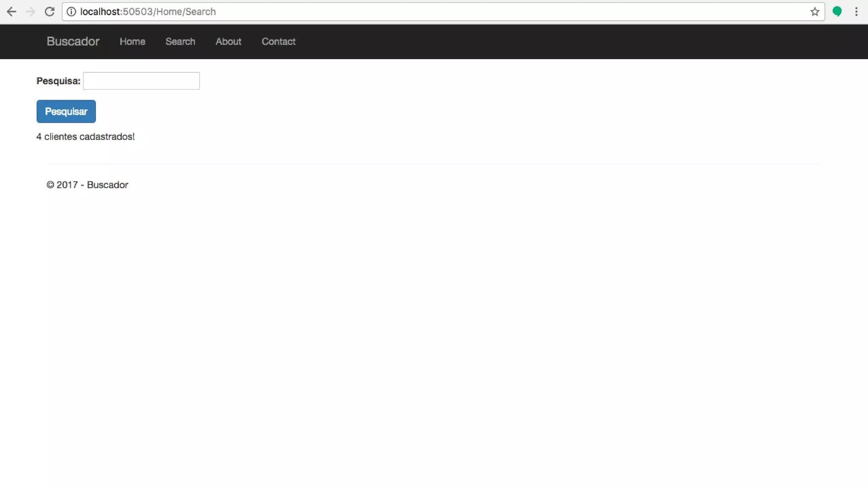This screenshot has width=868, height=488.
Task: Click the 'localhost' text in the URL
Action: 100,12
